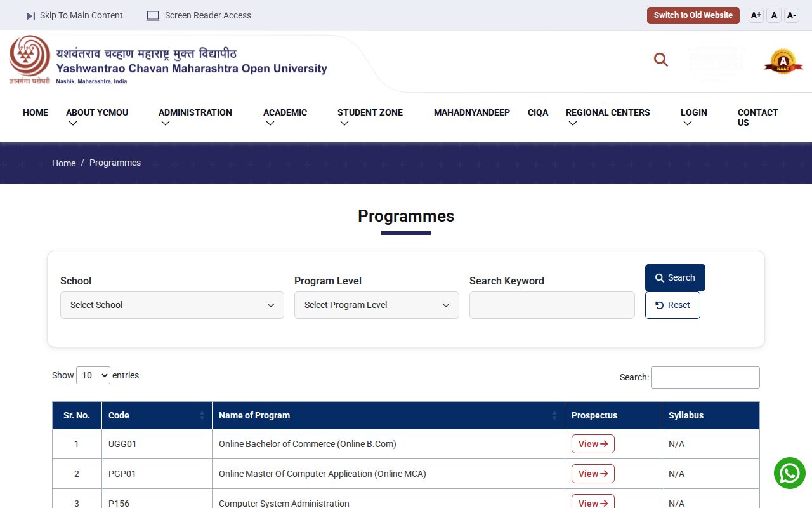This screenshot has width=812, height=508.
Task: Expand the Login menu chevron
Action: (x=688, y=124)
